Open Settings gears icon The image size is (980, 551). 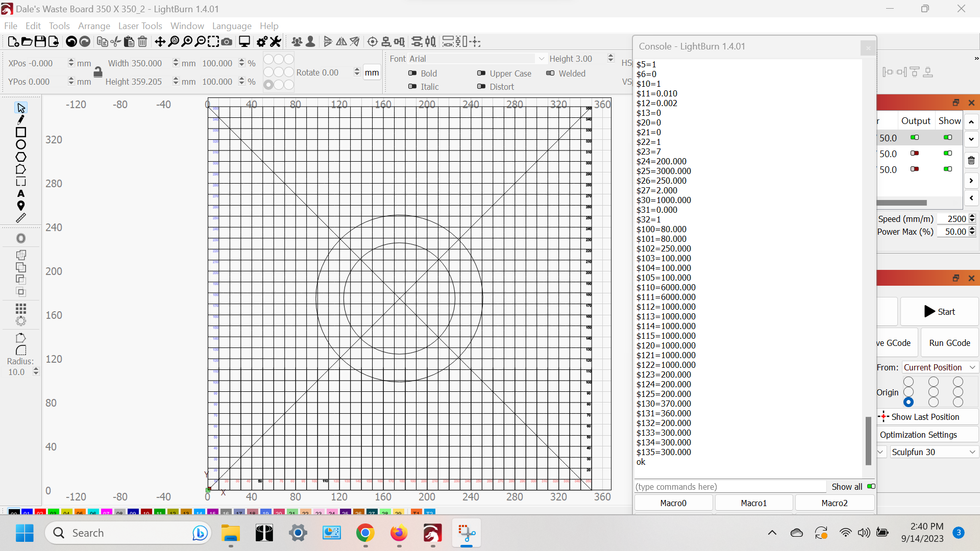tap(262, 42)
